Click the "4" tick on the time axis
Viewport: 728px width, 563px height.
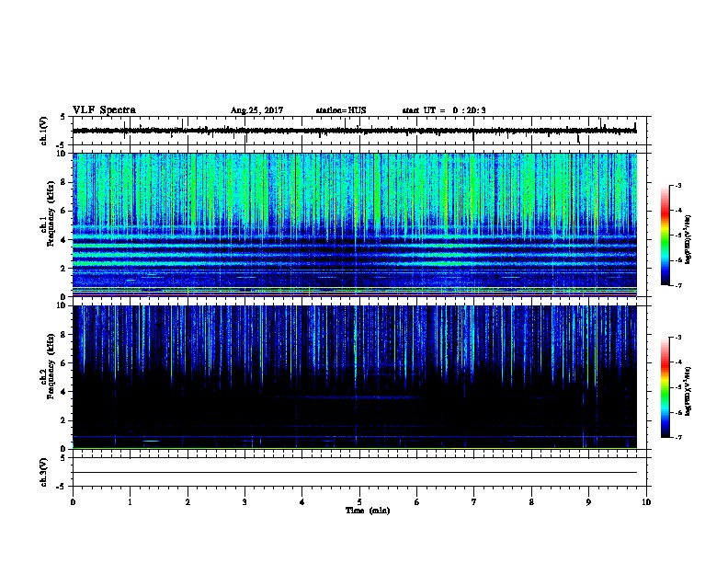(x=302, y=502)
